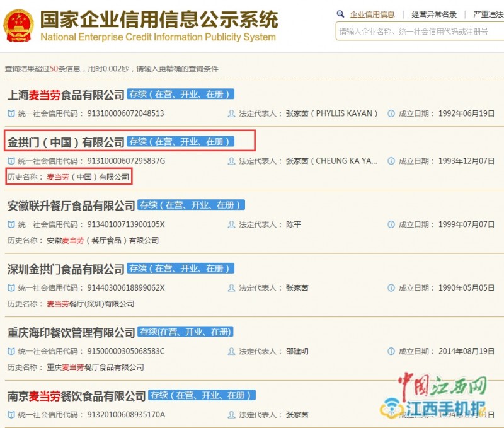Open the 企业信用信息 tab
This screenshot has width=504, height=428.
click(372, 14)
